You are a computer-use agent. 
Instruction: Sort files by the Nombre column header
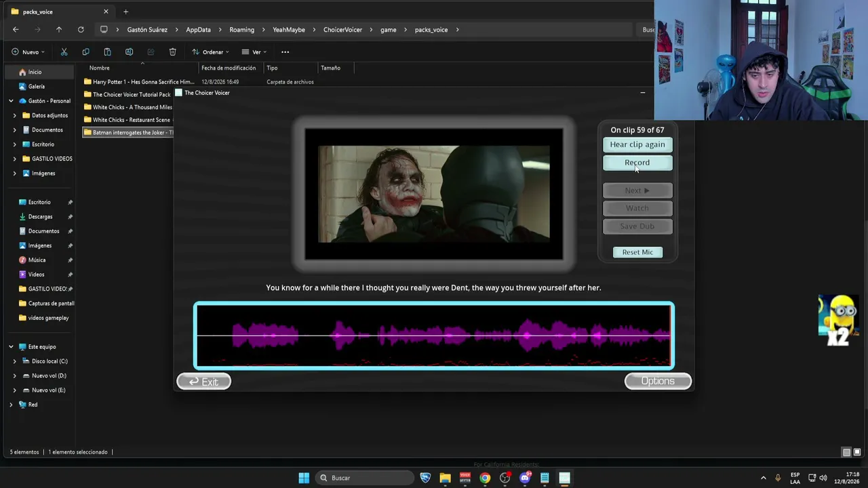click(x=99, y=68)
